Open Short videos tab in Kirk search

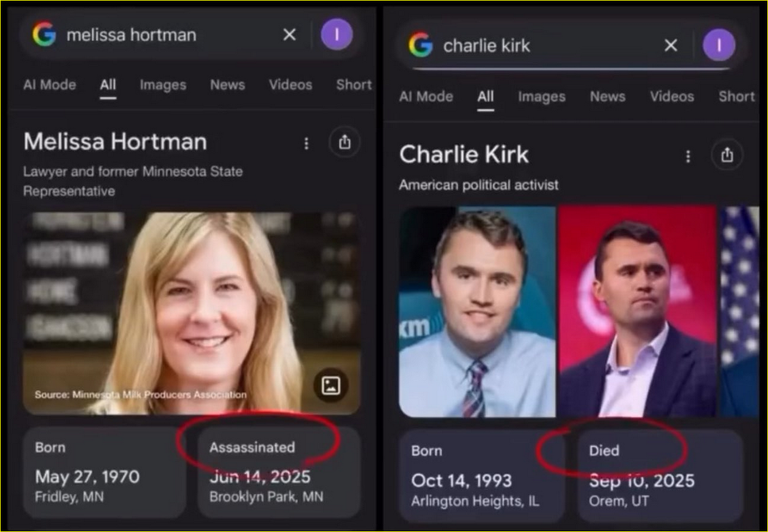click(x=737, y=97)
